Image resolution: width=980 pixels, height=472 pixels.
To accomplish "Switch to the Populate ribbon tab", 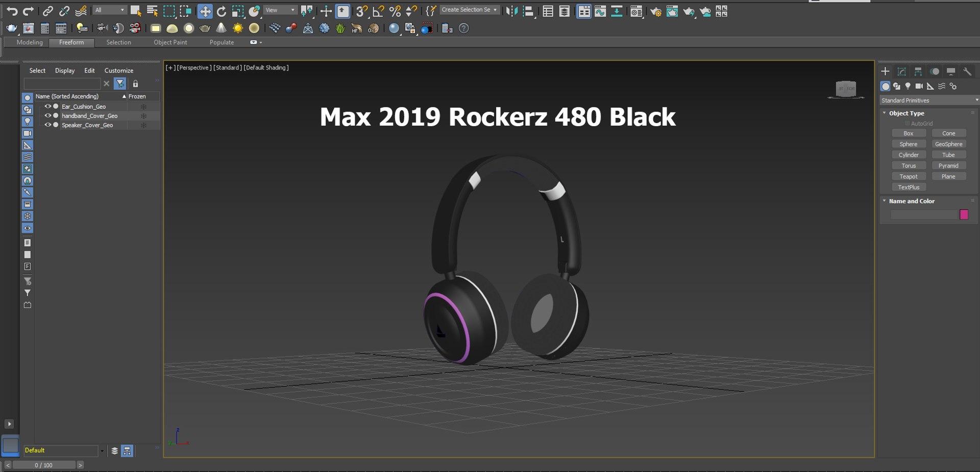I will click(x=222, y=42).
